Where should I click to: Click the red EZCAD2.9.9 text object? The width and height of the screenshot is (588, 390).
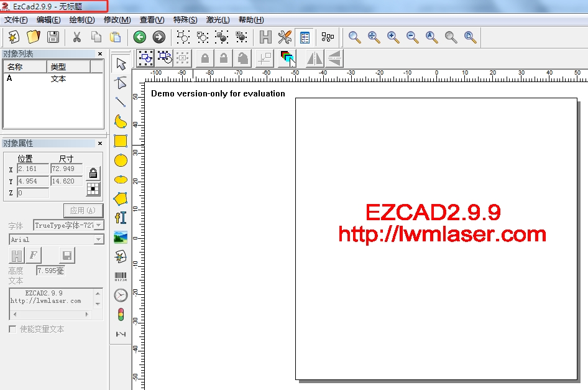click(x=442, y=223)
